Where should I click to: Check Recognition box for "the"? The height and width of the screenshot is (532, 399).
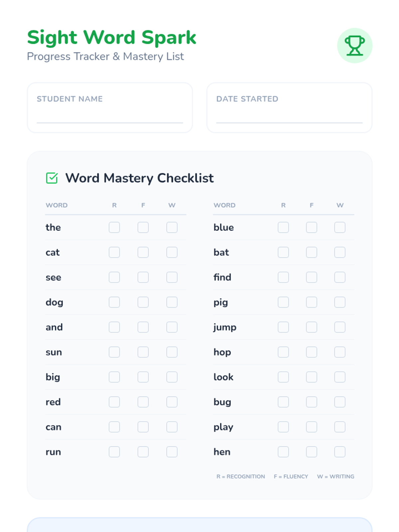[x=114, y=227]
